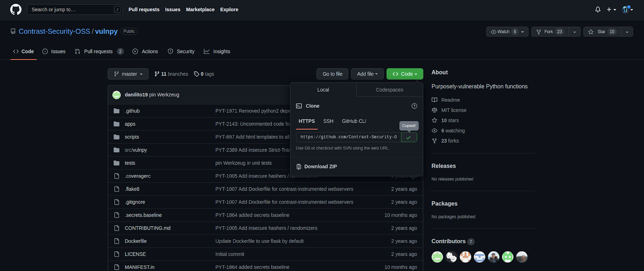
Task: Open the GitHub logo home link
Action: tap(16, 9)
